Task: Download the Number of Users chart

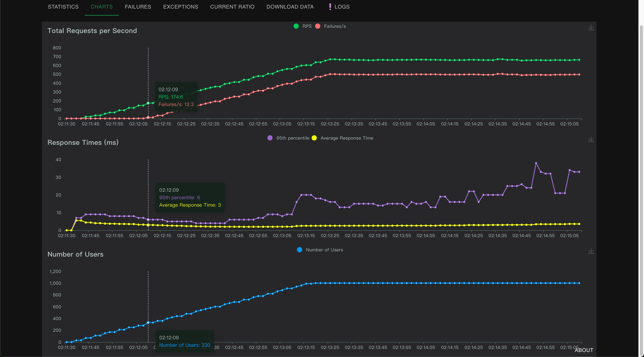Action: pos(591,251)
